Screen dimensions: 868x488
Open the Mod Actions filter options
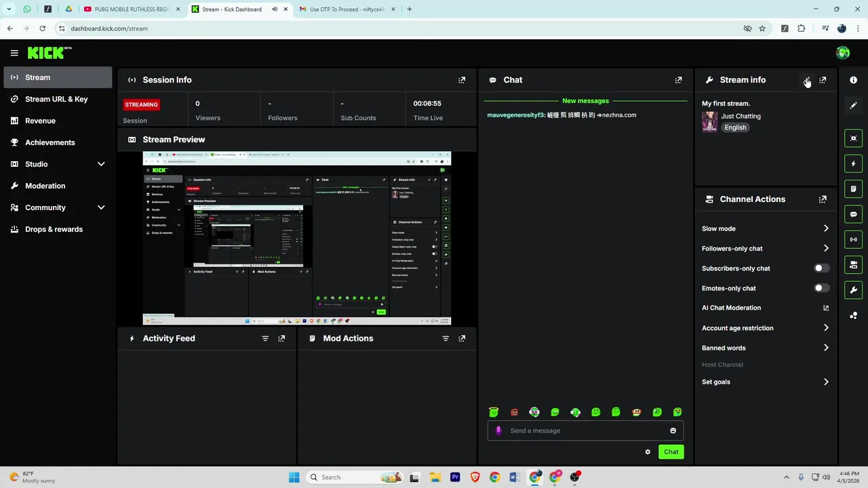coord(446,338)
